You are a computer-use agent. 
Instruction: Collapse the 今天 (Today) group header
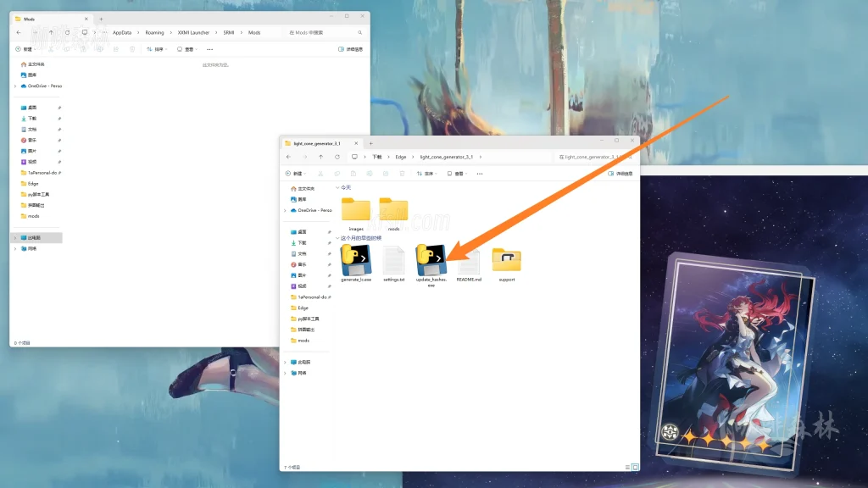point(337,187)
